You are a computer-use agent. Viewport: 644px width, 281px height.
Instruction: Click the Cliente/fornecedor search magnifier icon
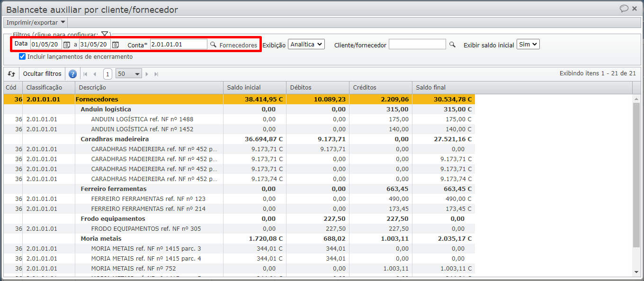pos(452,45)
